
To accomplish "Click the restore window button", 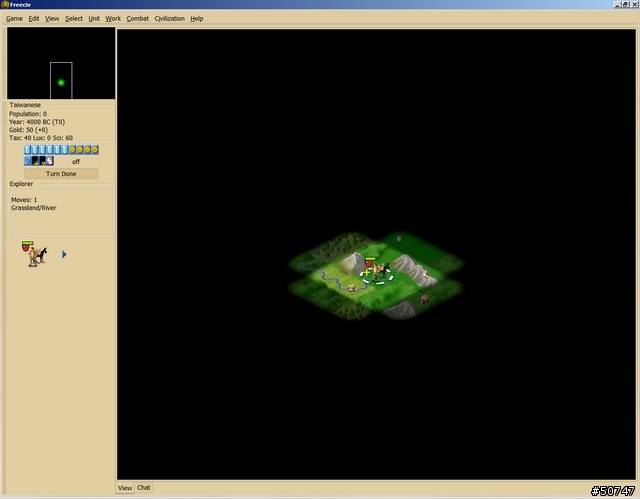I will (625, 4).
